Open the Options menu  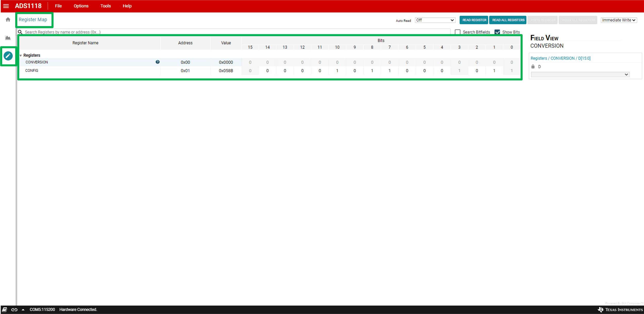pos(81,6)
